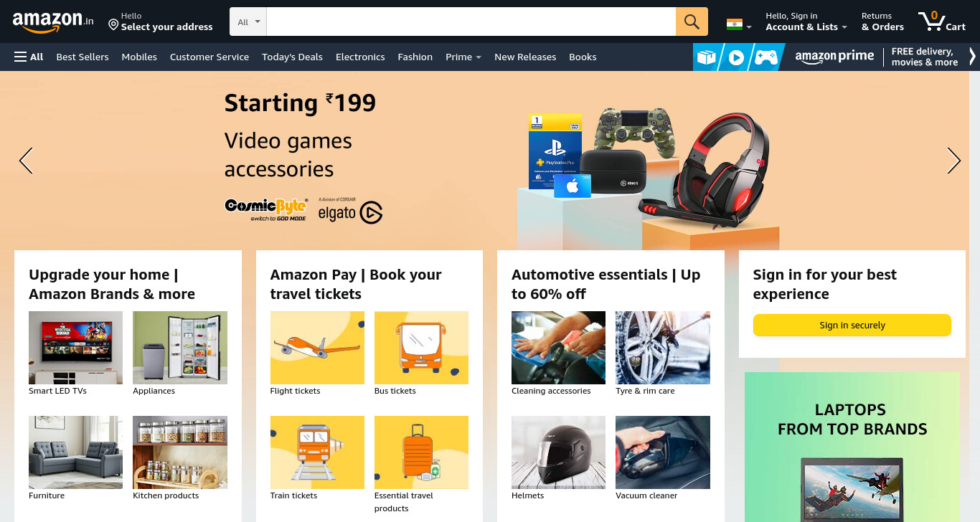The height and width of the screenshot is (522, 980).
Task: Go to Best Sellers
Action: 83,57
